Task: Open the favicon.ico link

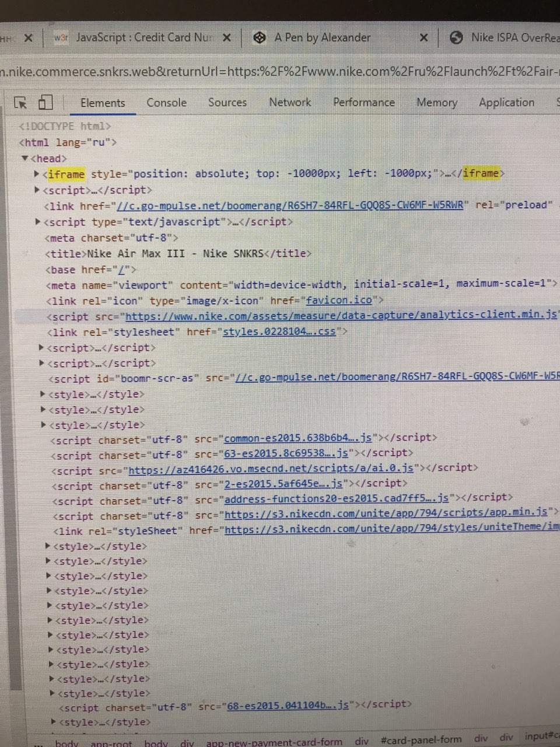Action: pos(339,301)
